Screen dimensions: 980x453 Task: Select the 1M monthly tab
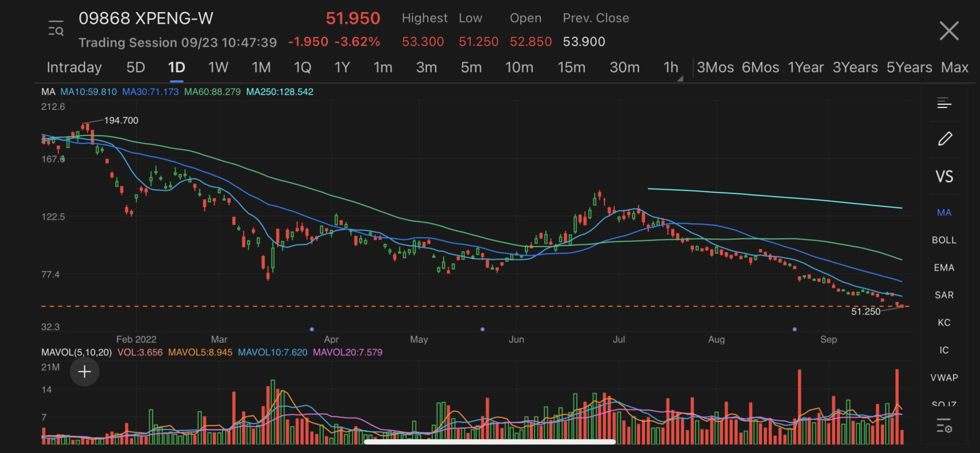tap(261, 67)
